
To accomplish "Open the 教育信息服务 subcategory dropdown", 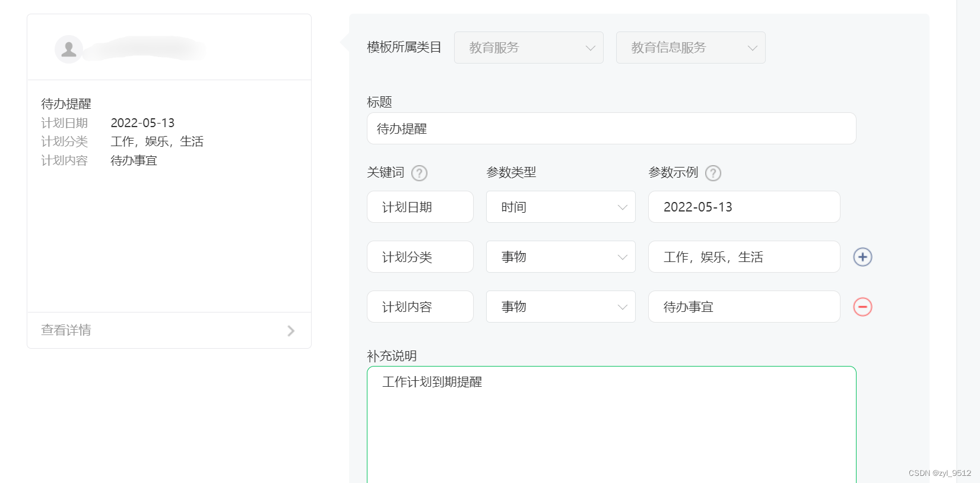I will click(x=691, y=48).
